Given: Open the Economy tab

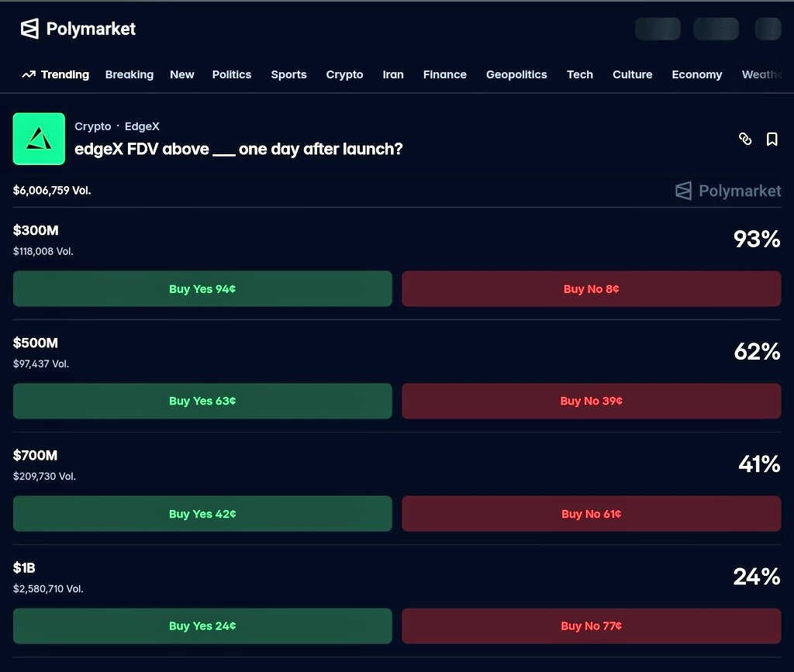Looking at the screenshot, I should 697,74.
